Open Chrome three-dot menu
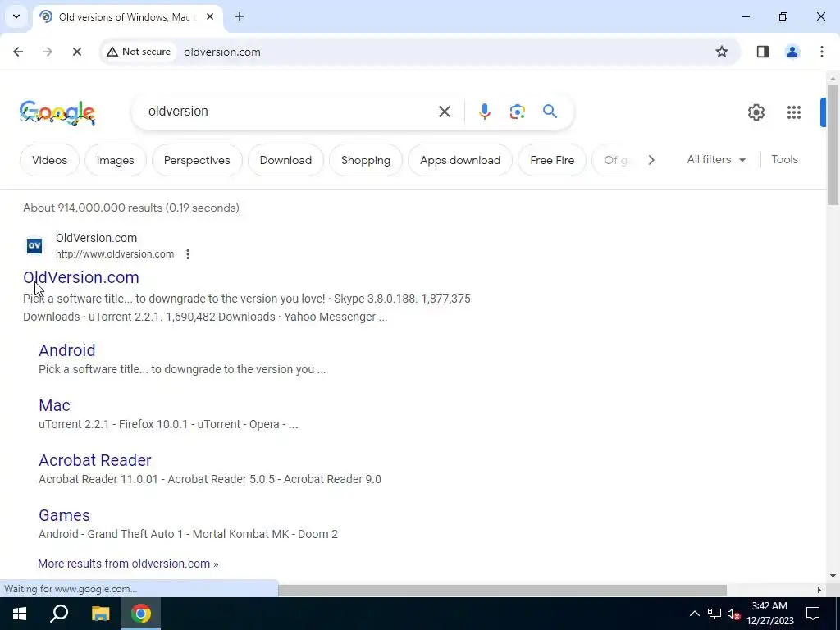This screenshot has width=840, height=630. (x=822, y=52)
